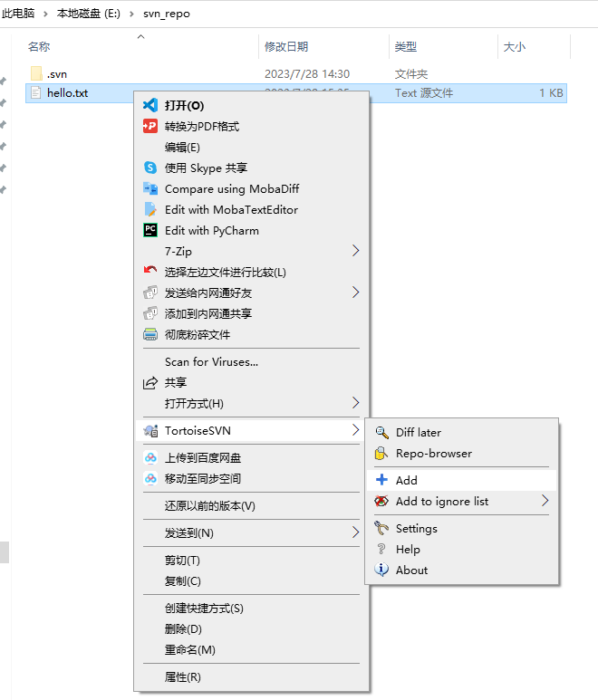This screenshot has height=700, width=598.
Task: Click the Diff later magnifier icon
Action: pyautogui.click(x=381, y=432)
